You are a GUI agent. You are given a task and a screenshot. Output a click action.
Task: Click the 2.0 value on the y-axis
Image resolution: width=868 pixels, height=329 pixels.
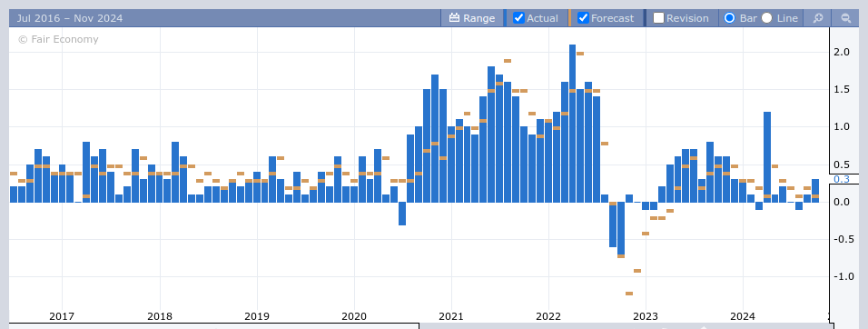coord(842,52)
